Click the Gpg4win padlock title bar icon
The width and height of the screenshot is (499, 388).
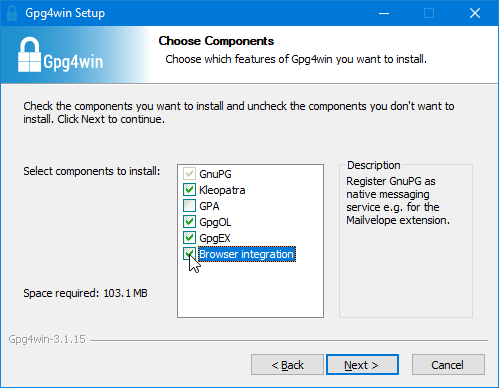click(x=12, y=13)
